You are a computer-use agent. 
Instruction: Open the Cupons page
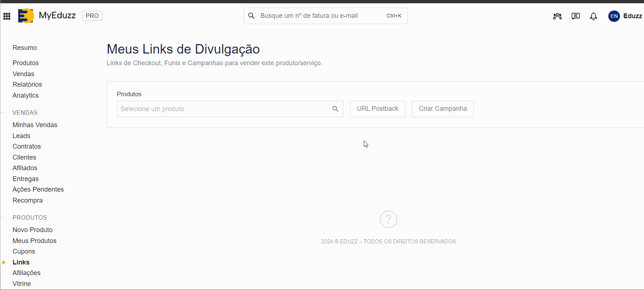(x=24, y=251)
